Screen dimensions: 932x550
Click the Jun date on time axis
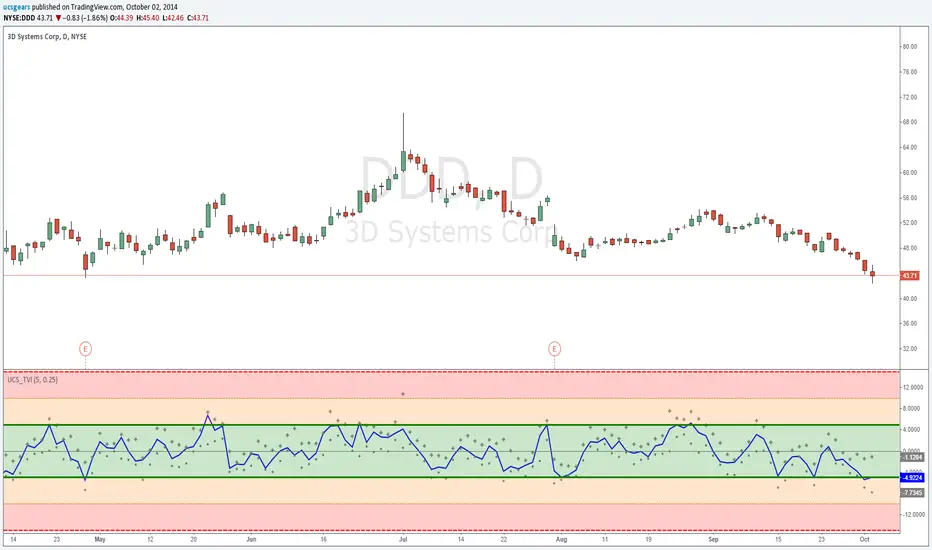point(251,539)
